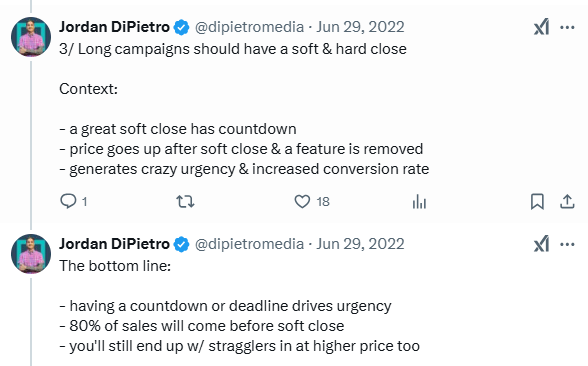Share the first tweet via upload icon
Screen dimensions: 588x366
pyautogui.click(x=567, y=201)
